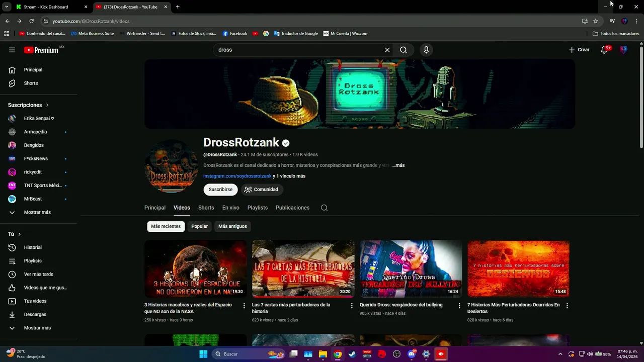Switch to the Playlists channel tab

[258, 208]
